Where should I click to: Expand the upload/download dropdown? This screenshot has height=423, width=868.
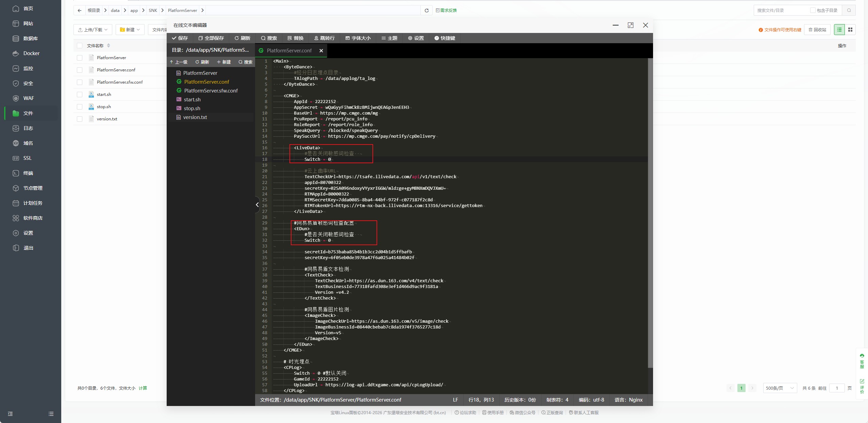click(93, 30)
